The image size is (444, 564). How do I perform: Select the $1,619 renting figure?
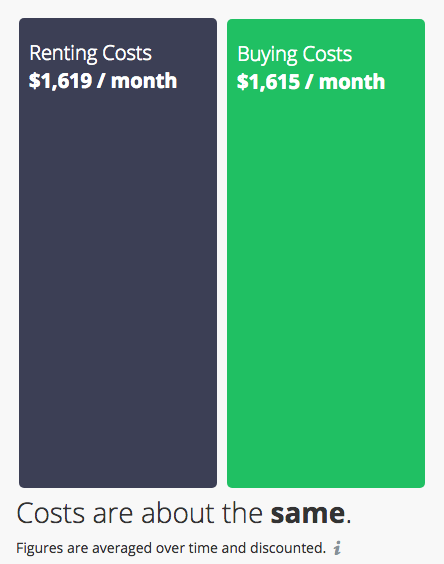(60, 81)
